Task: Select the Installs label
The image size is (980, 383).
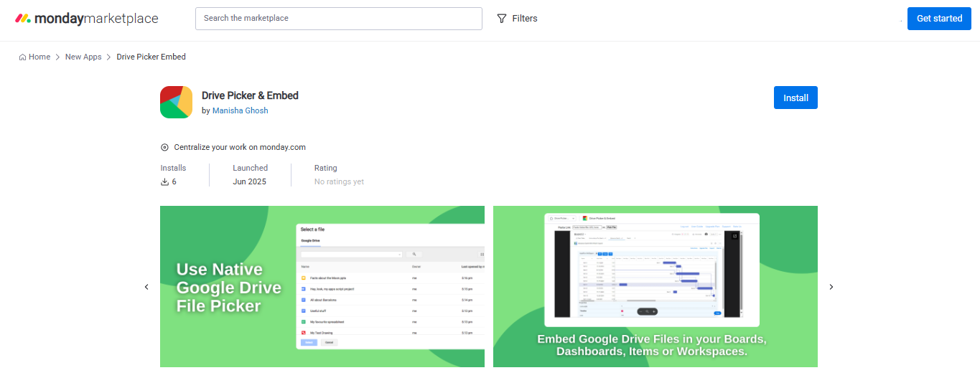Action: coord(173,168)
